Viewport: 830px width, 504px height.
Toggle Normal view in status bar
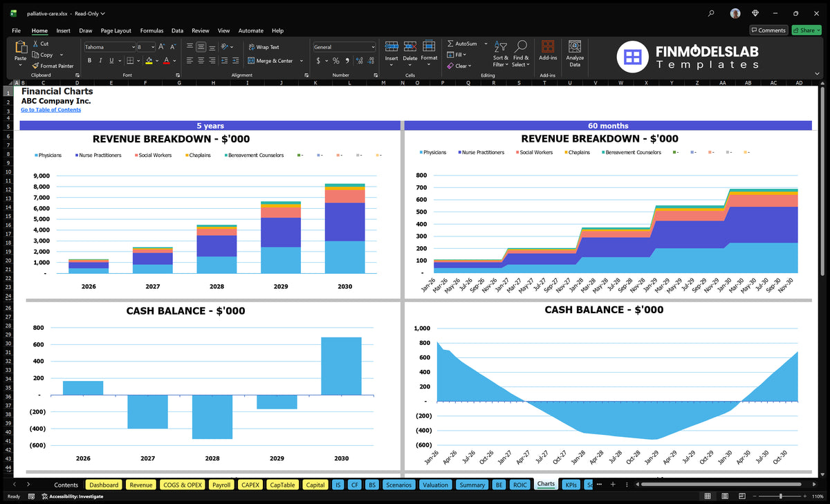click(x=708, y=496)
